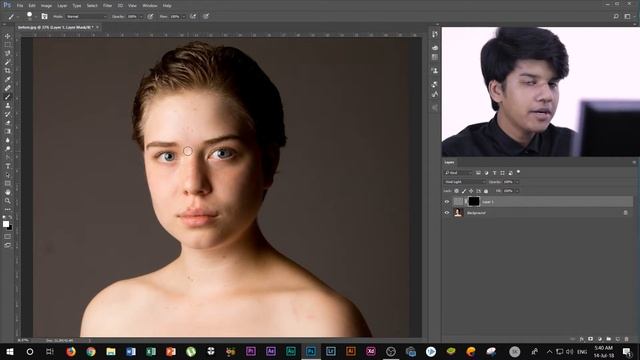Open the brush settings panel toggle
Viewport: 640px width, 360px height.
44,16
